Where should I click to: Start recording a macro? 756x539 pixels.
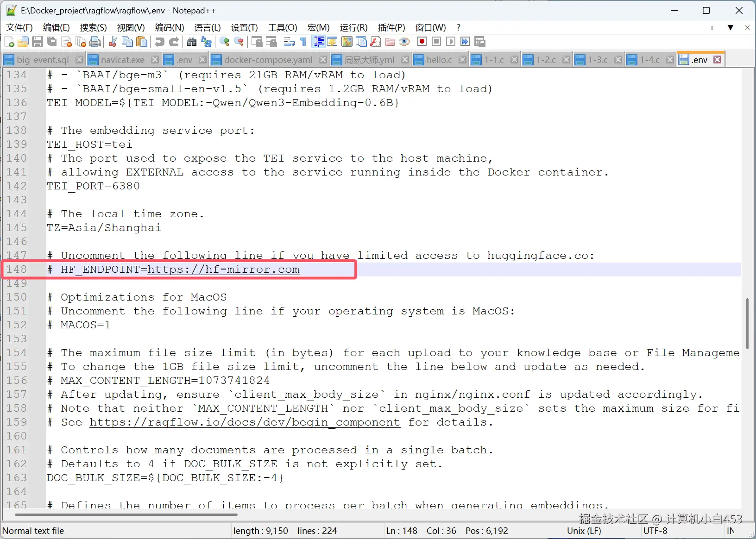422,42
